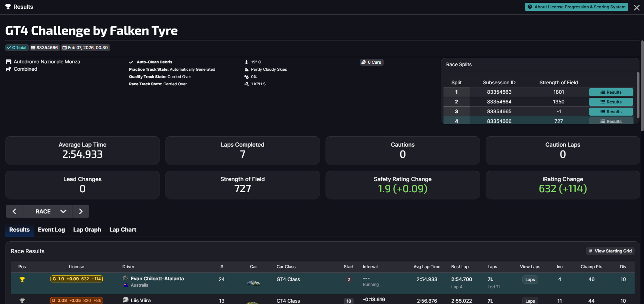
Task: Open the Lap Graph tab
Action: pos(87,230)
